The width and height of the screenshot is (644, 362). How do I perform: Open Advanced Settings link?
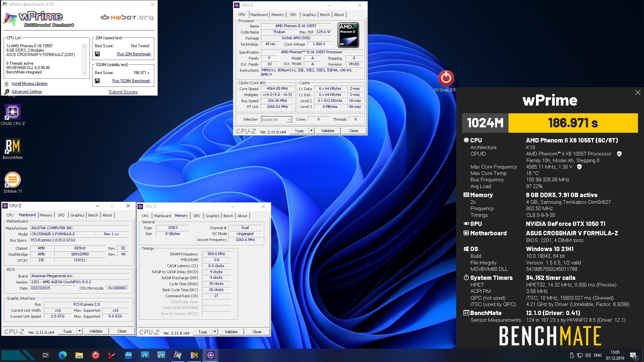point(27,92)
